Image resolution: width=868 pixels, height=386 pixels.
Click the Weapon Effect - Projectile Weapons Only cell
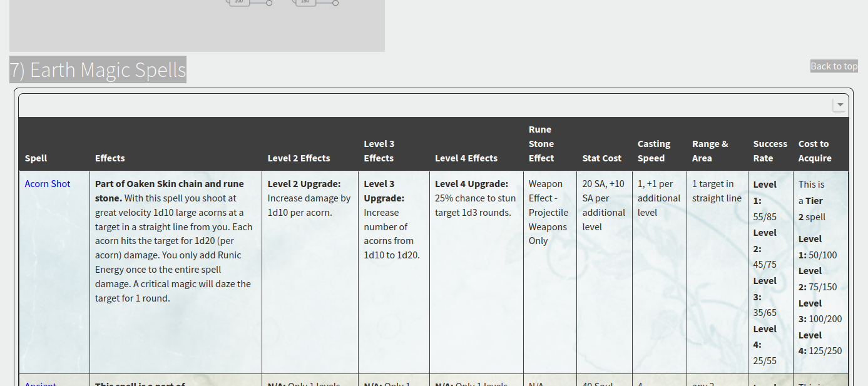click(549, 212)
